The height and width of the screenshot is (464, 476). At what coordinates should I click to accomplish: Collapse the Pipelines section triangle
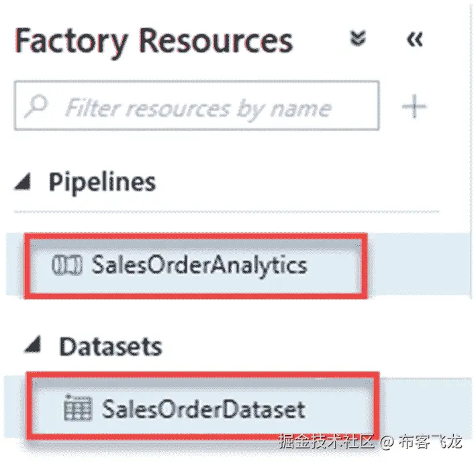pyautogui.click(x=23, y=181)
